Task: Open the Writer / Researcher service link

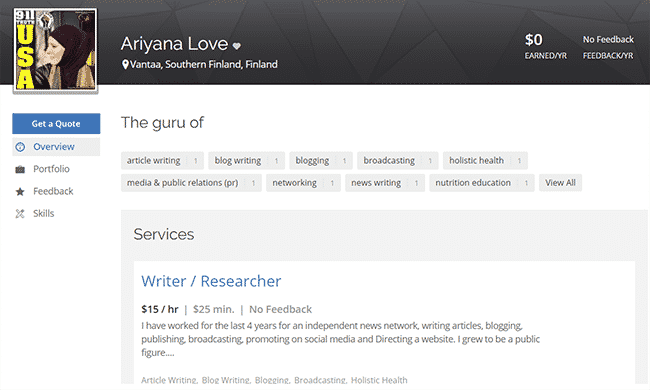Action: click(x=211, y=281)
